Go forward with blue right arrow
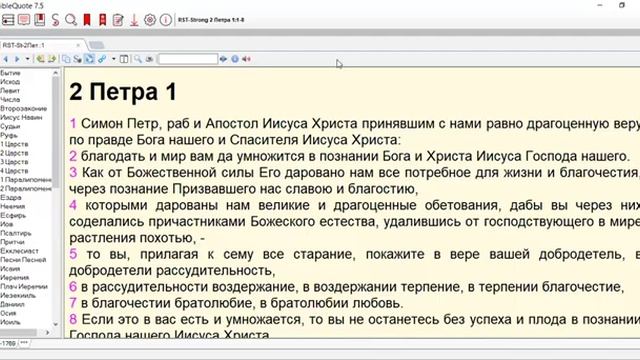Viewport: 640px width, 360px height. pos(17,59)
